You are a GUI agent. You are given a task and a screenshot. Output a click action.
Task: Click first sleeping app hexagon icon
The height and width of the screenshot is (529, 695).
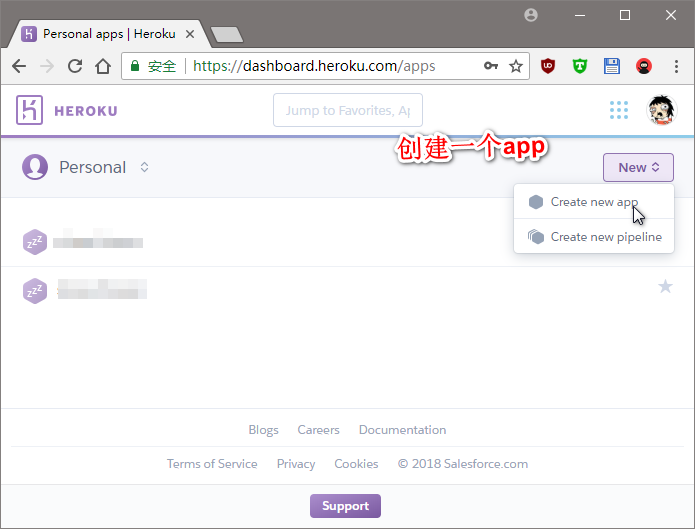click(35, 242)
